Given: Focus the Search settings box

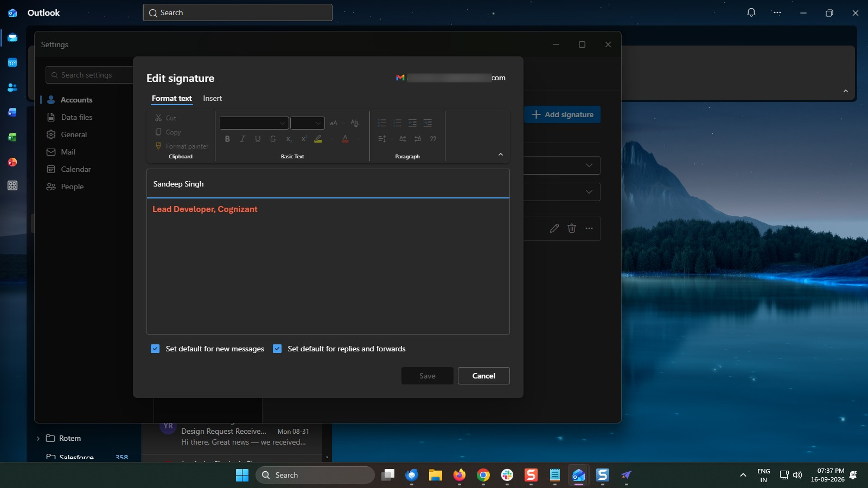Looking at the screenshot, I should 90,75.
